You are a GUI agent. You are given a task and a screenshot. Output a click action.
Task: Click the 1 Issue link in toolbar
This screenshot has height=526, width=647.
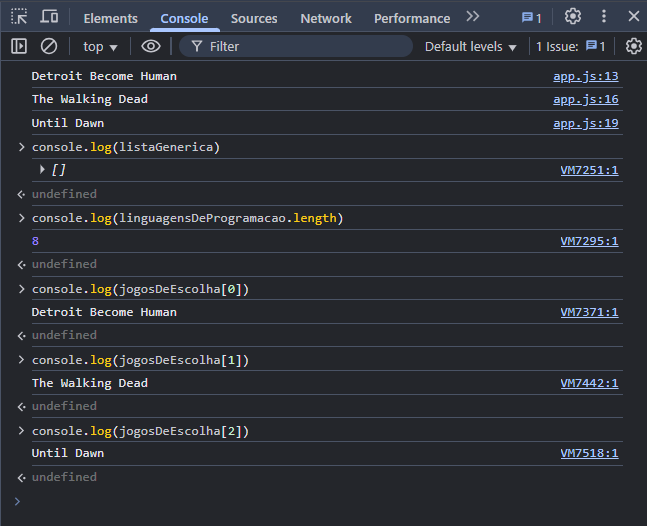tap(571, 47)
